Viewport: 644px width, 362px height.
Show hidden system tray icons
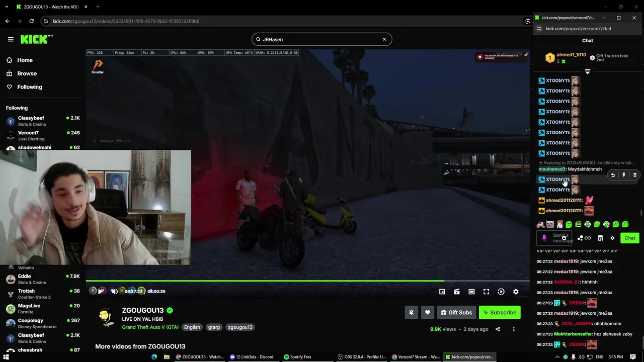click(557, 357)
